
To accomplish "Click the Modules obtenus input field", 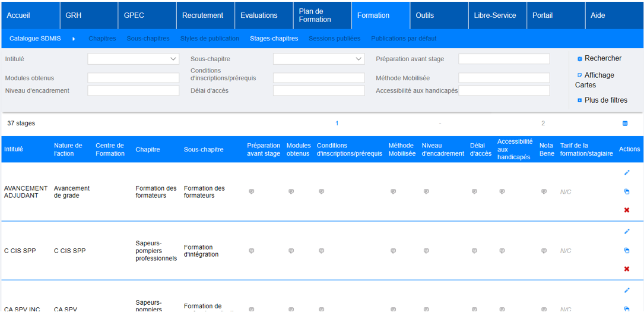I will (134, 78).
